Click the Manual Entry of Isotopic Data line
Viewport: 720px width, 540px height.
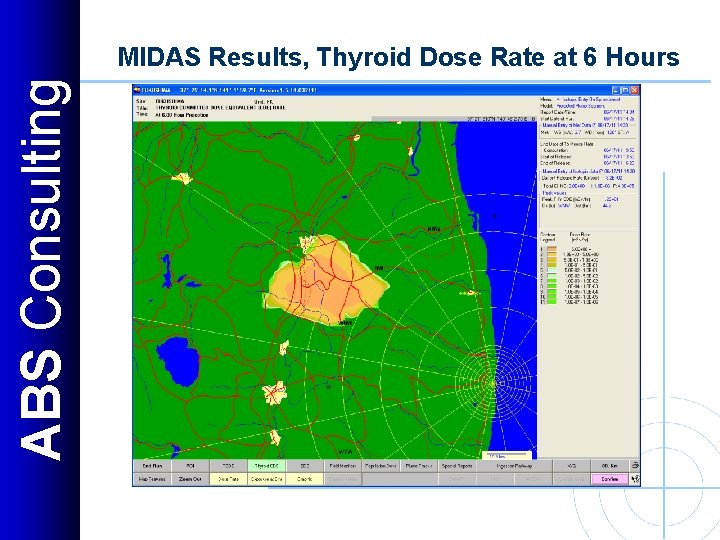tap(588, 171)
